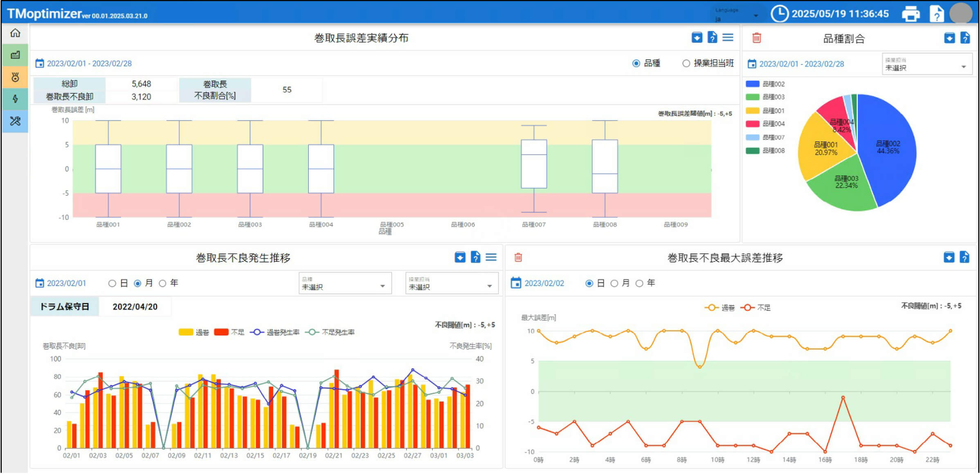Click the home icon in sidebar

click(x=15, y=33)
